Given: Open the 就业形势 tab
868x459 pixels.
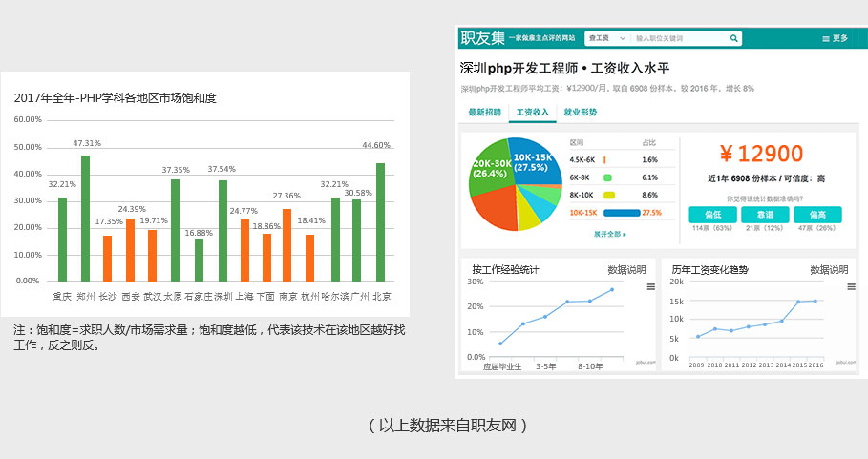Looking at the screenshot, I should click(581, 112).
